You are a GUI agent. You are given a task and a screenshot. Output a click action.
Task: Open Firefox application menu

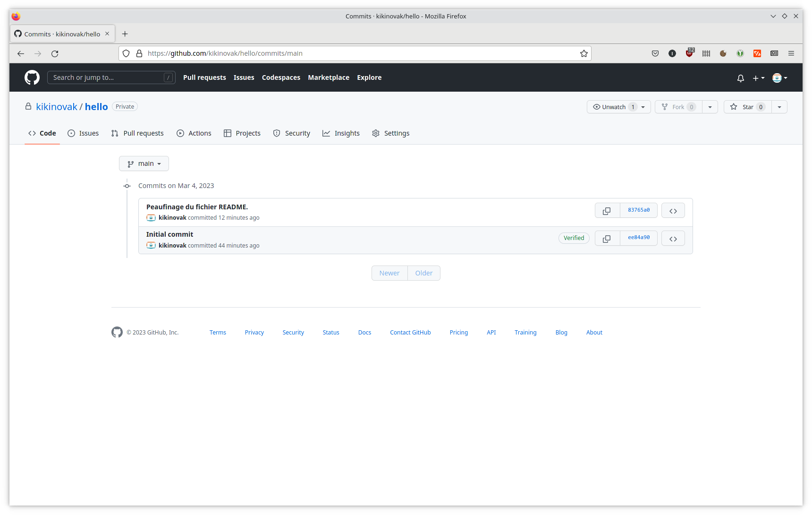[791, 53]
